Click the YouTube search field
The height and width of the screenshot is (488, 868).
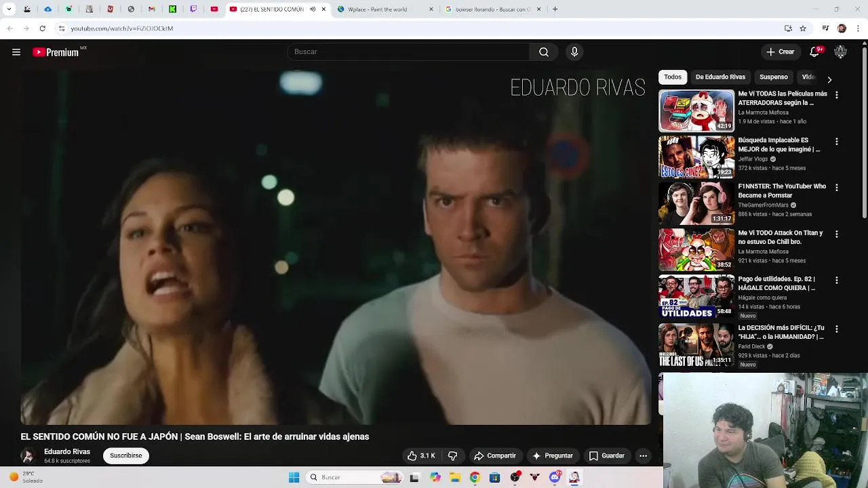[408, 52]
